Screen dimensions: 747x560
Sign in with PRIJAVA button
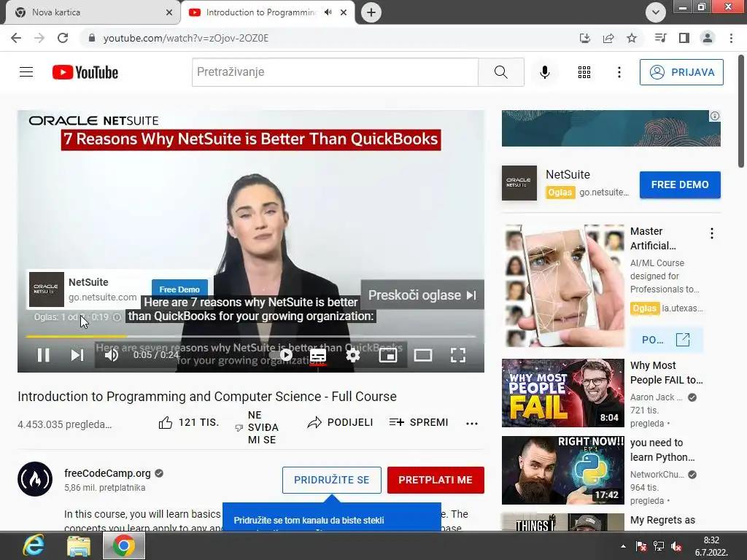(681, 72)
